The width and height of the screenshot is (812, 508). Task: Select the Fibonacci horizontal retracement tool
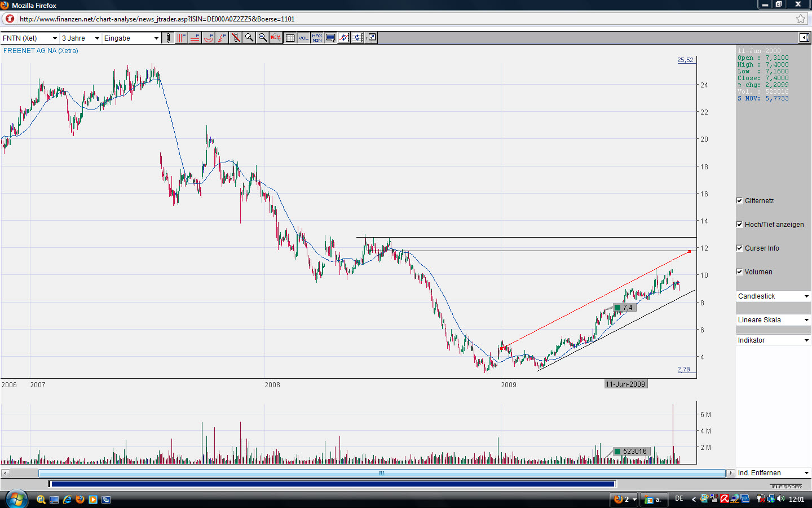[195, 38]
